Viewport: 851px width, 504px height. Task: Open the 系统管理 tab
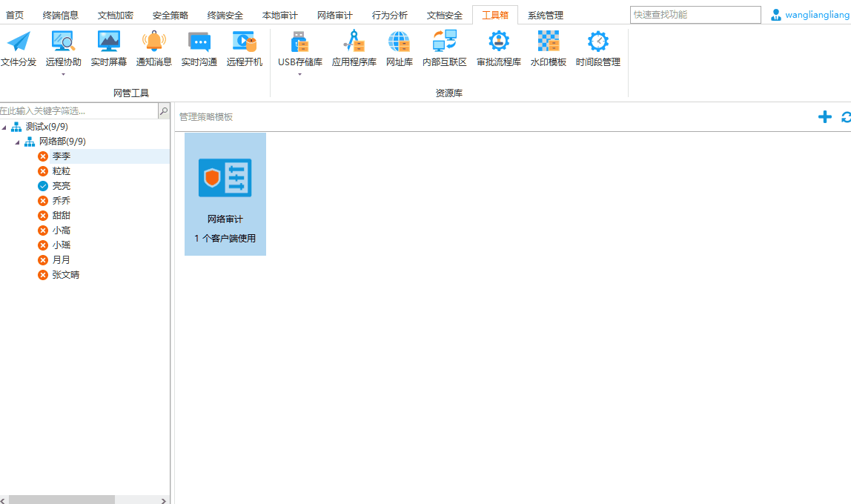545,15
